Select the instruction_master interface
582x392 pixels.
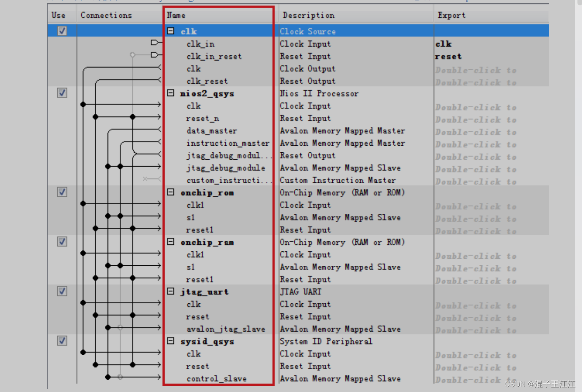tap(228, 143)
